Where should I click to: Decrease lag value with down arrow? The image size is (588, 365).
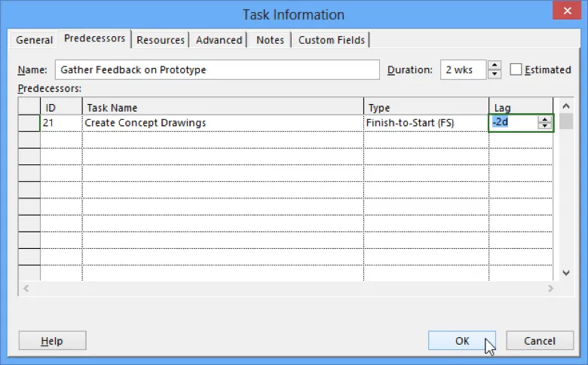(x=545, y=126)
